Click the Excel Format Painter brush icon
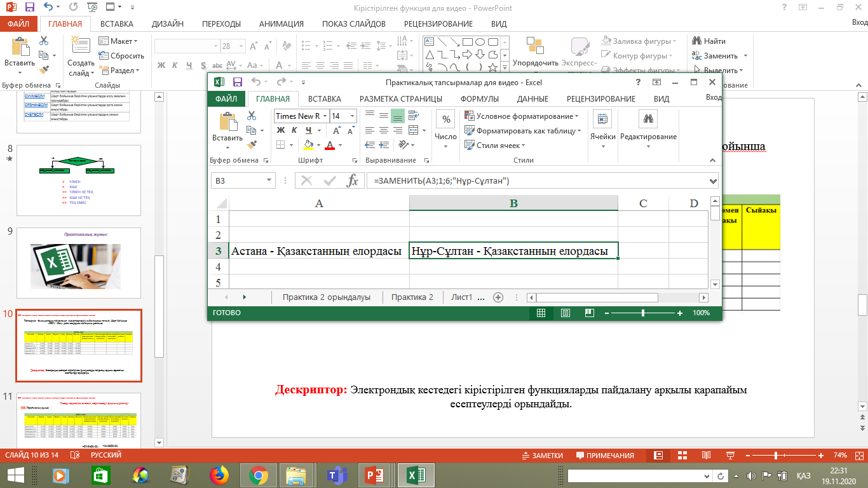The image size is (868, 488). pos(252,144)
